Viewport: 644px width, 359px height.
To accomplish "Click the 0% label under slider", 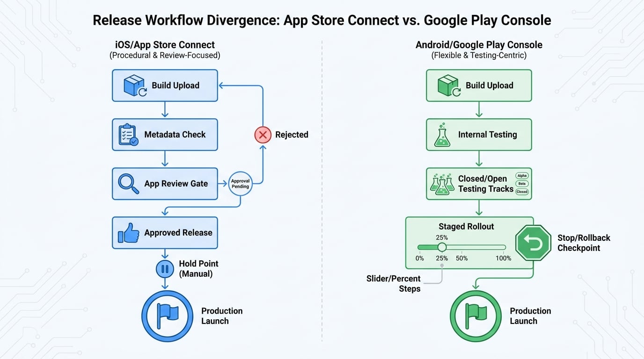I will click(x=420, y=258).
